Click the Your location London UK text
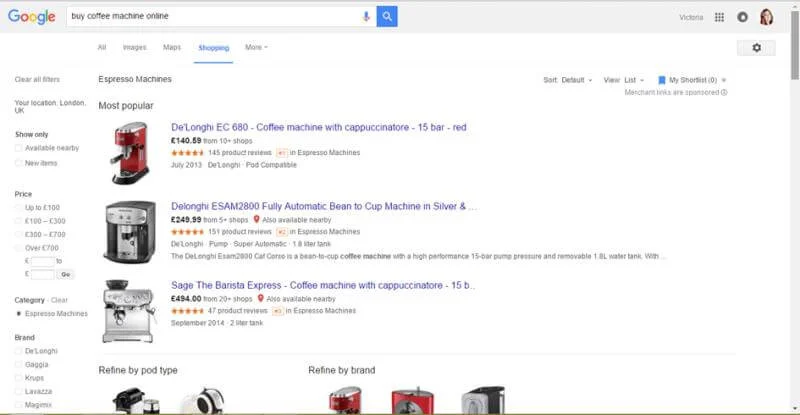 pos(50,106)
